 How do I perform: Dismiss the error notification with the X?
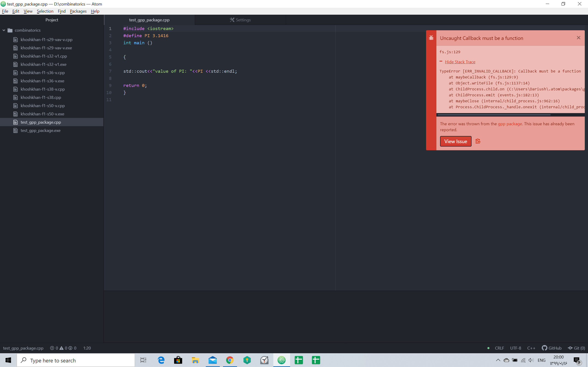click(x=578, y=38)
